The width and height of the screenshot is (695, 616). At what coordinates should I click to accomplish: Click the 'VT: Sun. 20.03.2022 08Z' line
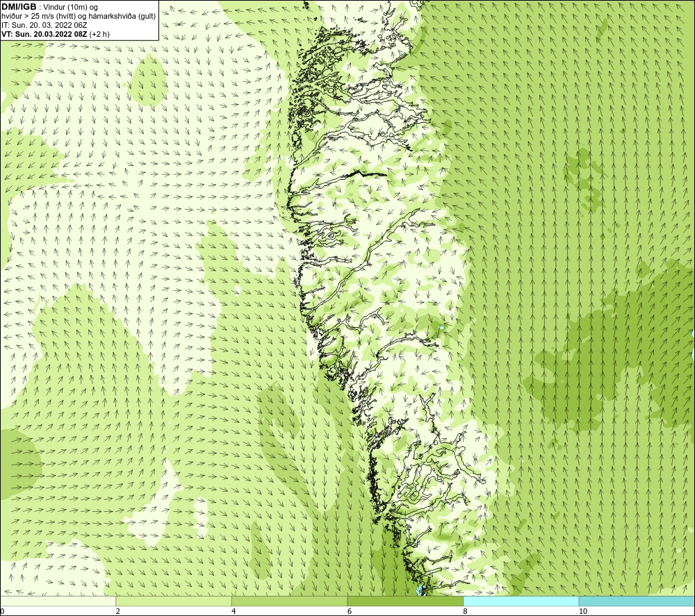coord(56,34)
